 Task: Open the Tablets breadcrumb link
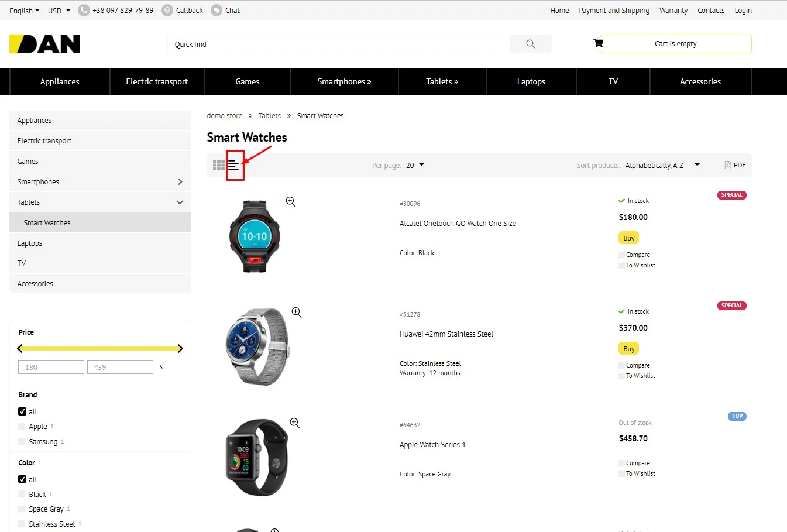(x=270, y=115)
